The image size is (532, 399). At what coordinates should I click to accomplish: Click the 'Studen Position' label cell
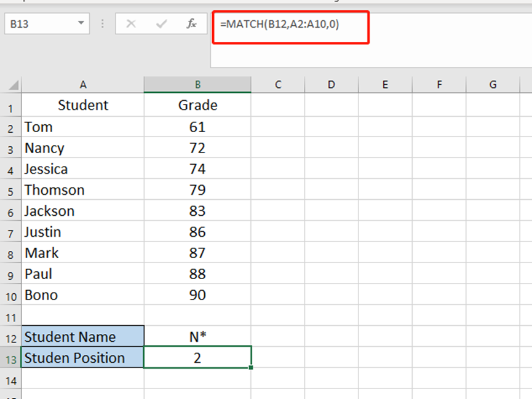pyautogui.click(x=83, y=358)
